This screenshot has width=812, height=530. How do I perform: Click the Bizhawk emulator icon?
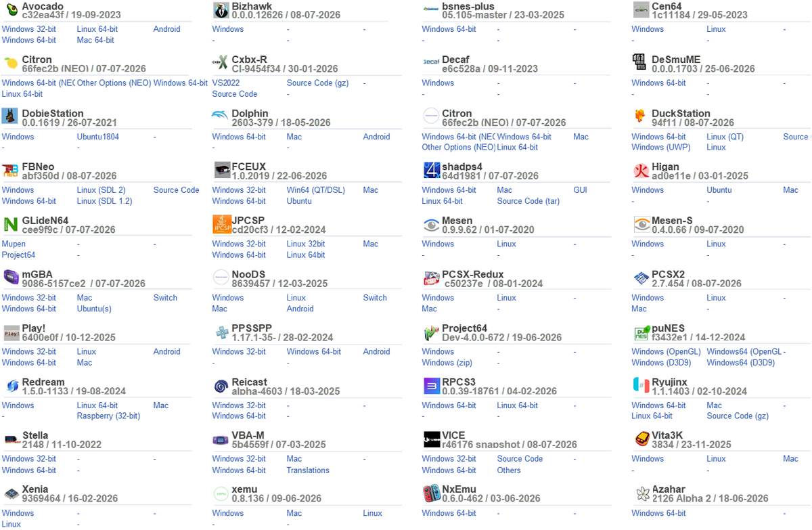(221, 9)
